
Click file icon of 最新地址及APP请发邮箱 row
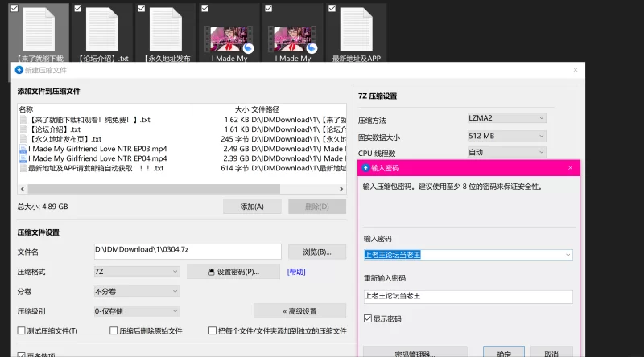point(23,168)
